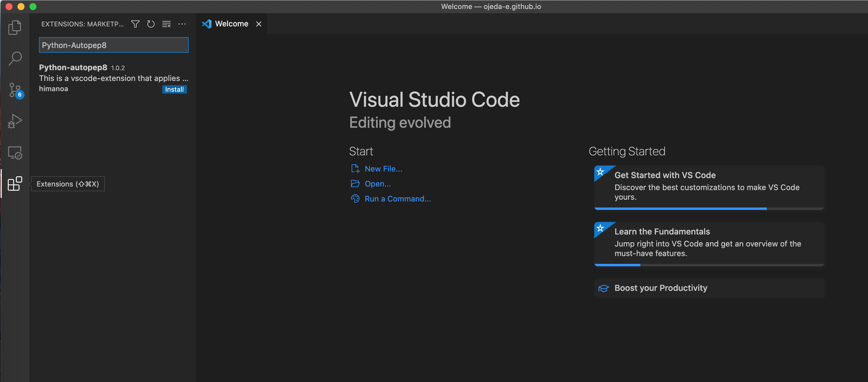Click star badge on Learn the Fundamentals card
Image resolution: width=868 pixels, height=382 pixels.
point(600,228)
